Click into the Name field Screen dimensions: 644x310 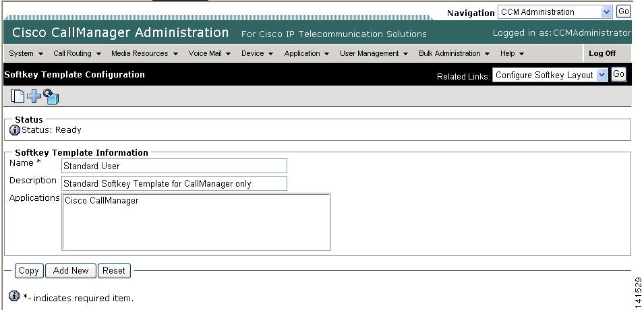click(x=174, y=166)
